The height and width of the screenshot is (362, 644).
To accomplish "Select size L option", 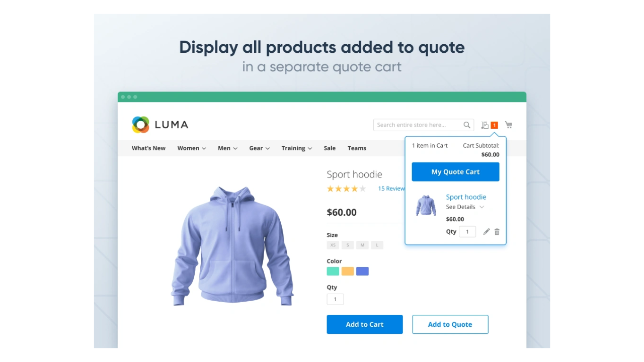I will click(x=377, y=245).
